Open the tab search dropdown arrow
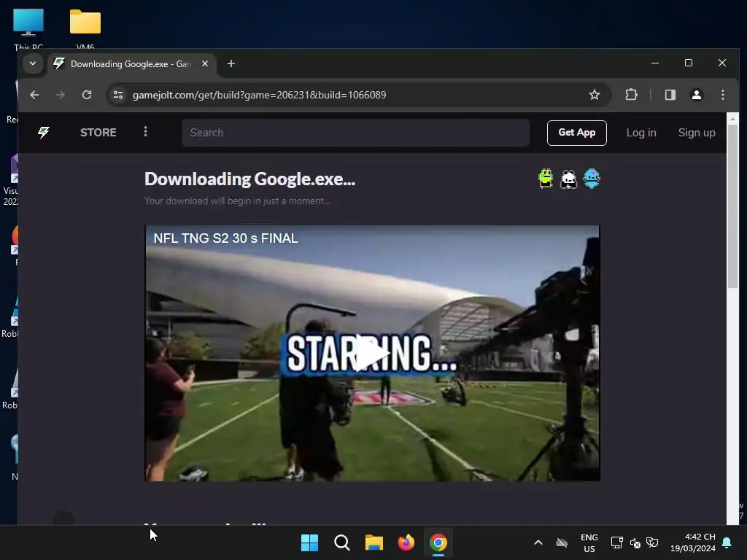 (33, 63)
